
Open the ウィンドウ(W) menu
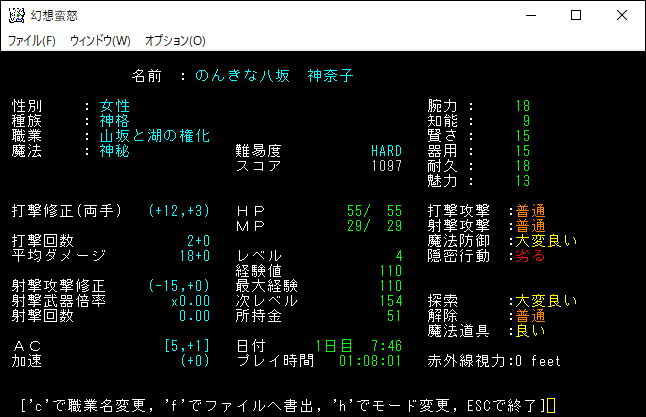(100, 41)
